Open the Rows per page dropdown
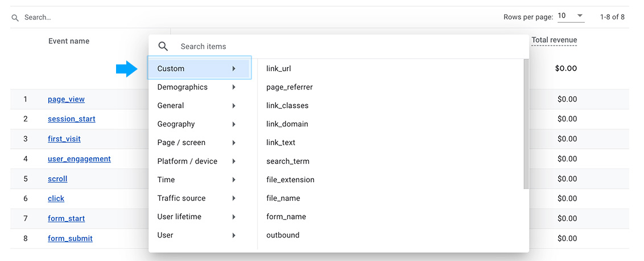The image size is (644, 261). click(x=571, y=16)
